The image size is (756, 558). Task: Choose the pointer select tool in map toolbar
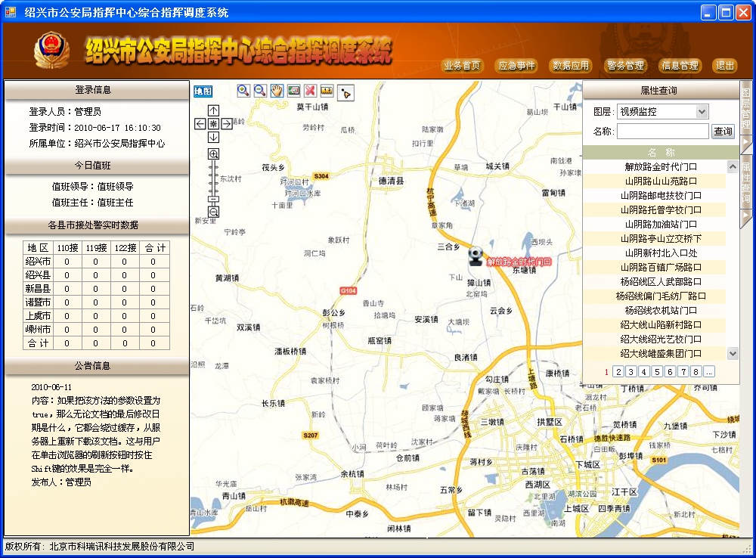click(345, 92)
